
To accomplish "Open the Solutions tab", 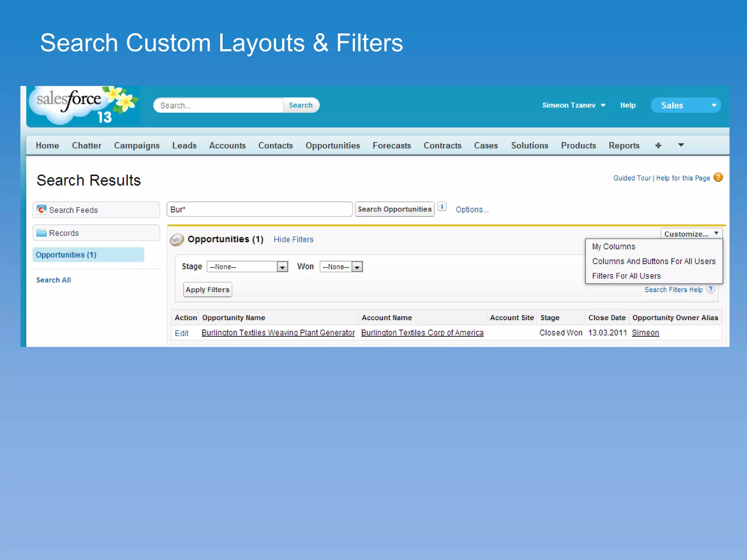I will [x=530, y=145].
